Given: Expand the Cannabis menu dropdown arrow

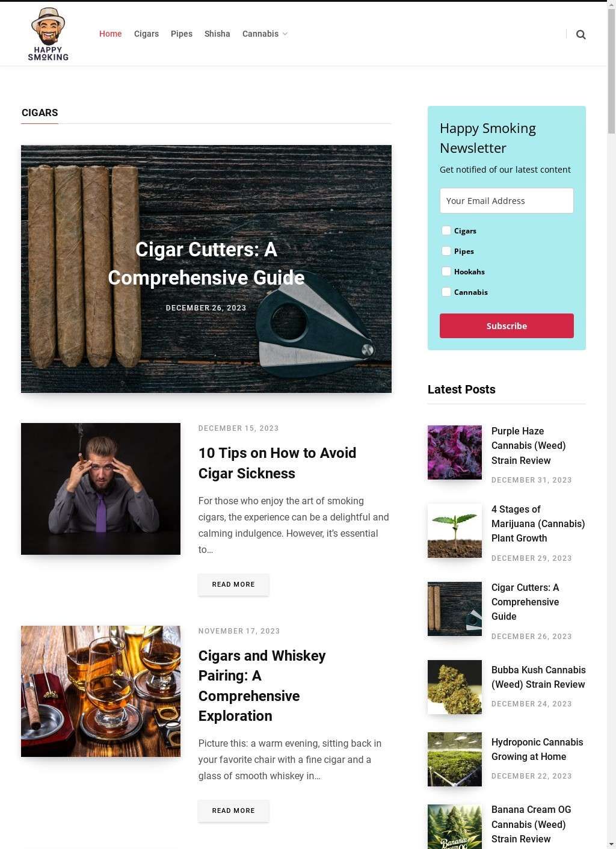Looking at the screenshot, I should pos(285,34).
